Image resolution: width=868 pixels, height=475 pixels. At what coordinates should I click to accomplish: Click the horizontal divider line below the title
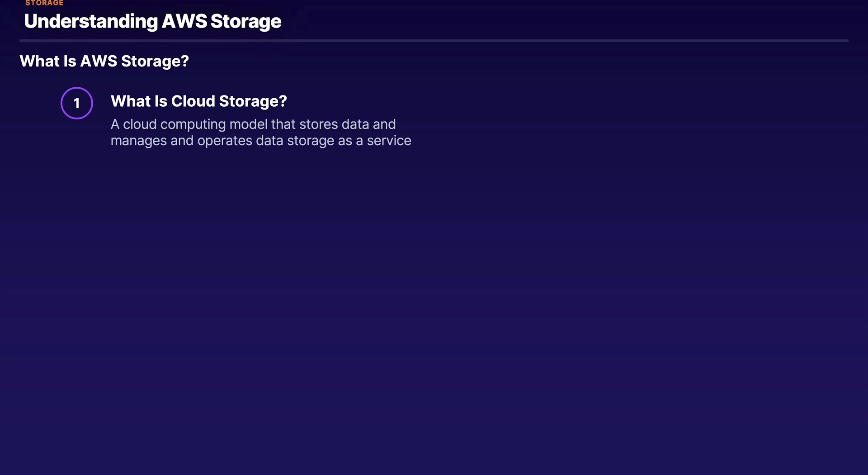[x=434, y=41]
